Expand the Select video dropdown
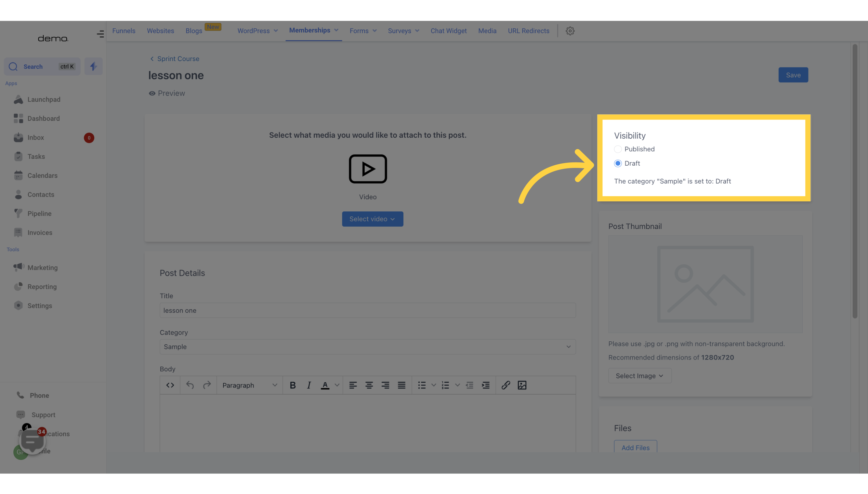The image size is (868, 494). pos(373,219)
